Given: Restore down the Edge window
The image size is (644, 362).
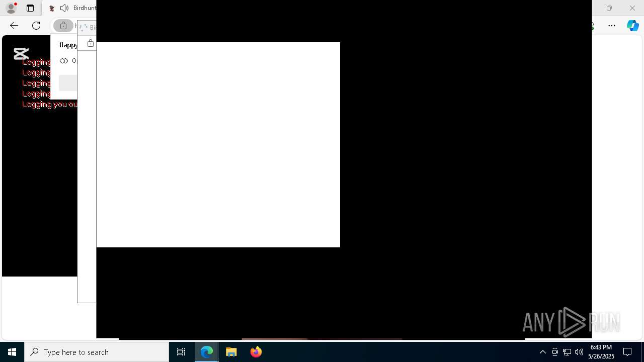Looking at the screenshot, I should click(x=609, y=8).
